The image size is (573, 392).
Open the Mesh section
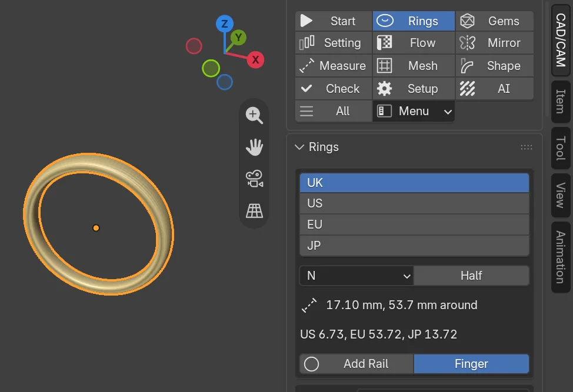[x=414, y=66]
